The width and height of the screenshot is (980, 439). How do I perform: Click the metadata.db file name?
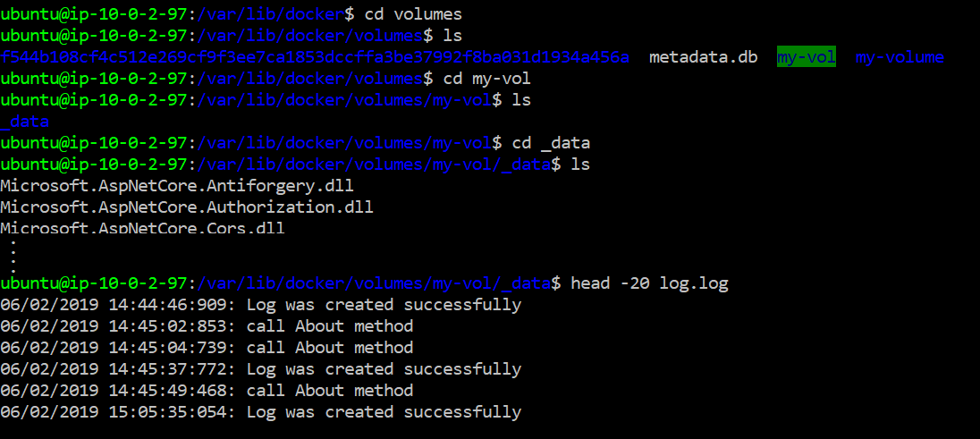pyautogui.click(x=703, y=57)
